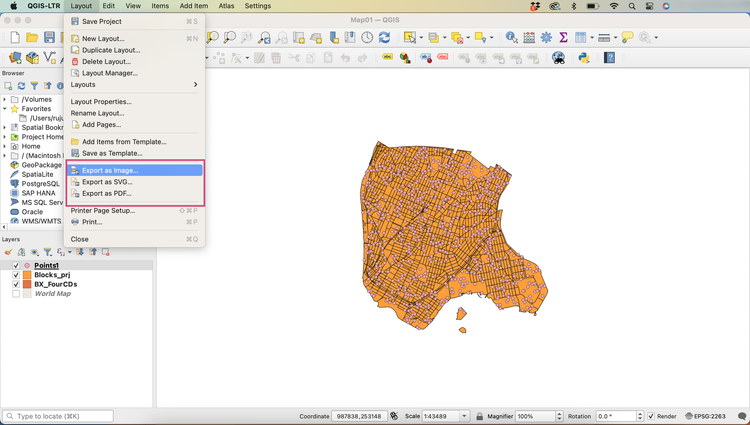This screenshot has width=750, height=425.
Task: Click the New Project icon
Action: pos(16,38)
